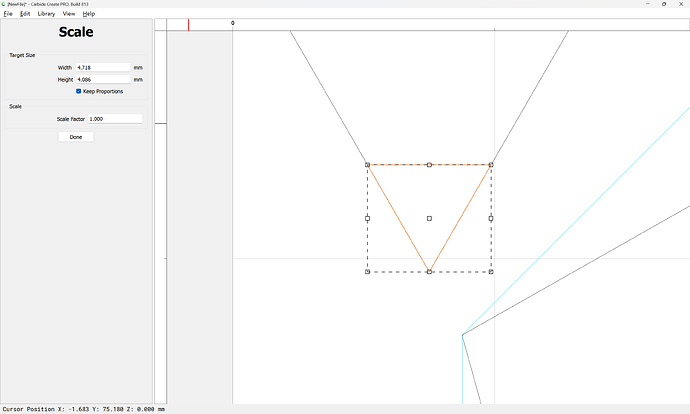The image size is (690, 414).
Task: Click the Height input field
Action: click(x=103, y=80)
